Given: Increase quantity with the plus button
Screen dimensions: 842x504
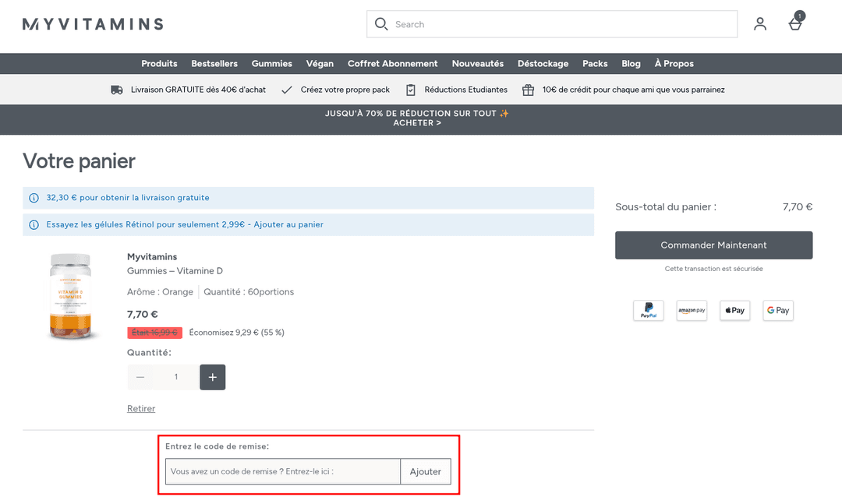Looking at the screenshot, I should pos(213,377).
